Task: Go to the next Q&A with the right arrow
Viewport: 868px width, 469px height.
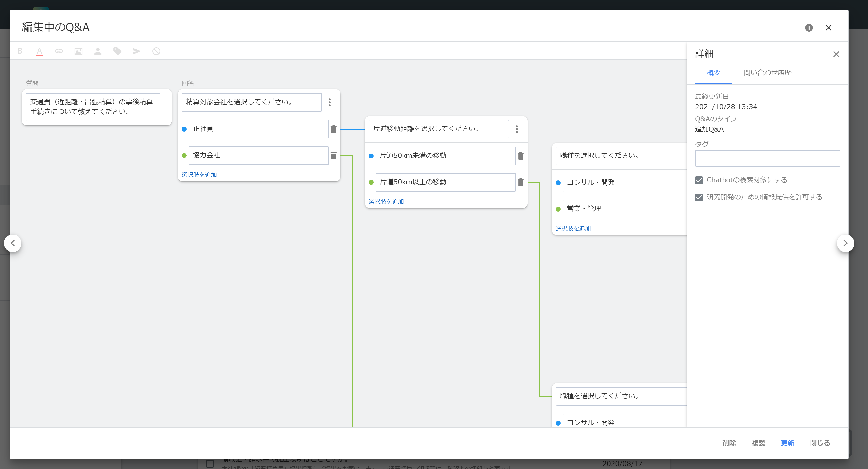Action: [x=845, y=243]
